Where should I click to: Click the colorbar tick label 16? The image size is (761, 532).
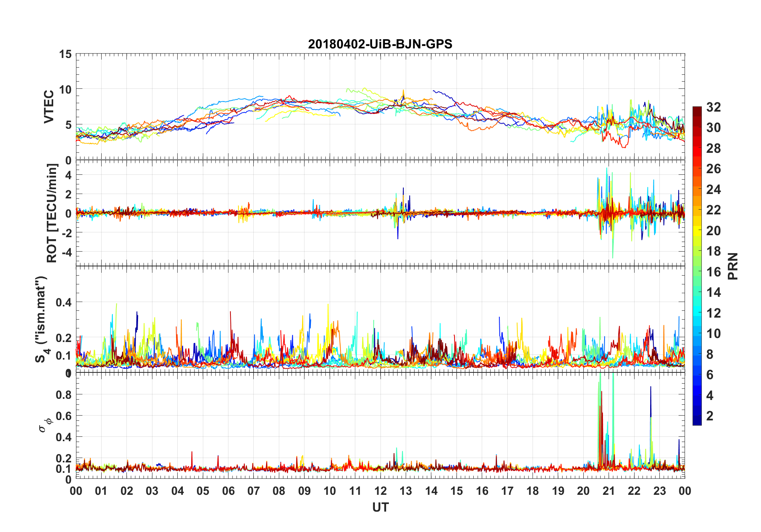pyautogui.click(x=713, y=272)
